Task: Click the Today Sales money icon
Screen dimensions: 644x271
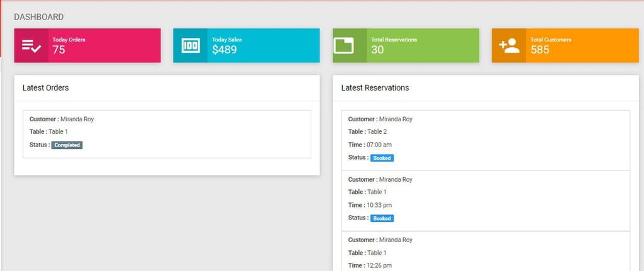Action: [x=191, y=45]
